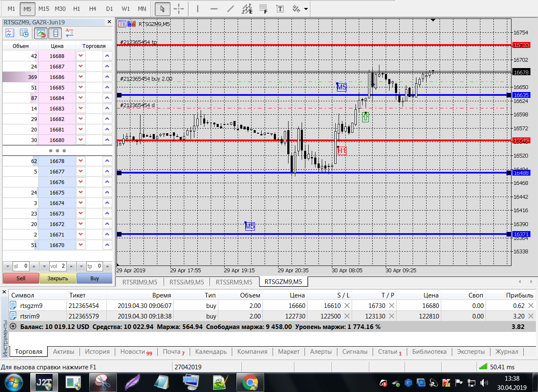This screenshot has width=538, height=392.
Task: Close the RTSGZM9 depth of market panel
Action: pyautogui.click(x=109, y=22)
